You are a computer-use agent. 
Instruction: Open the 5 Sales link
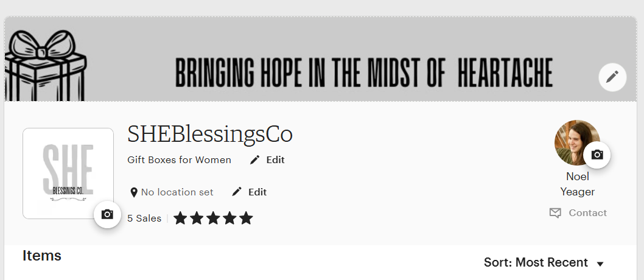144,218
